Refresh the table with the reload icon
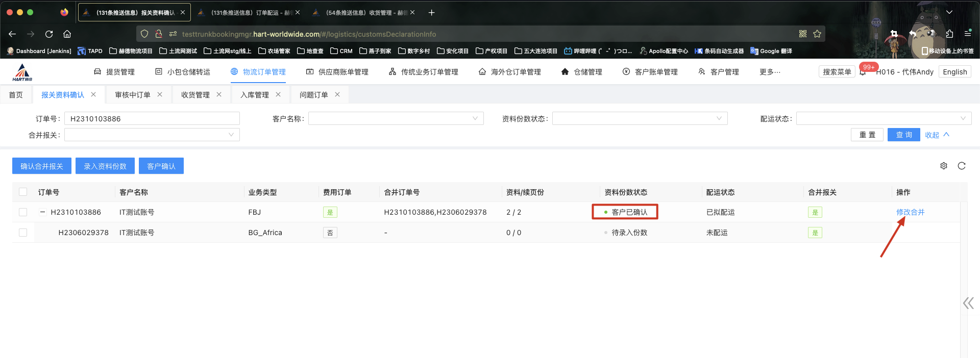 click(x=962, y=166)
